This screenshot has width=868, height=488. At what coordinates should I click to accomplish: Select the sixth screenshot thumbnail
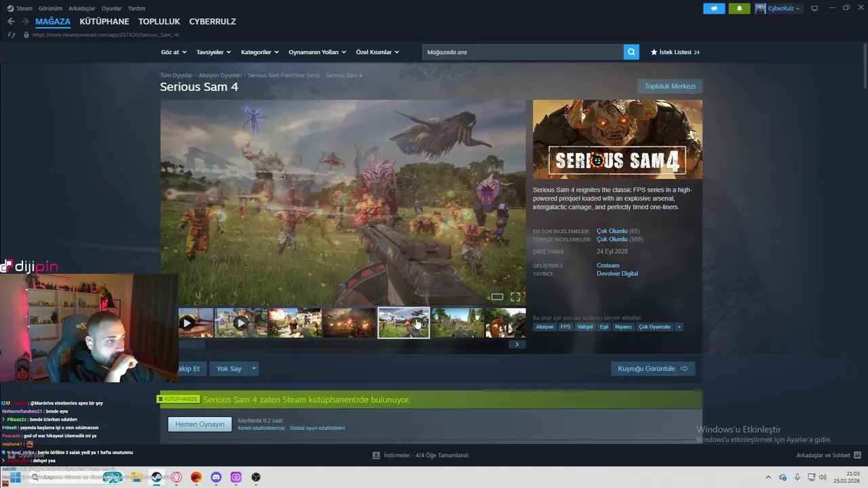458,323
